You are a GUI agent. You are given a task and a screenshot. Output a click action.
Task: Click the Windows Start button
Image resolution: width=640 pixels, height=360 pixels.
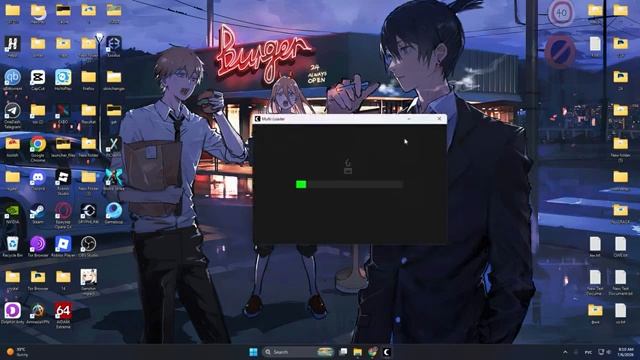pyautogui.click(x=253, y=352)
